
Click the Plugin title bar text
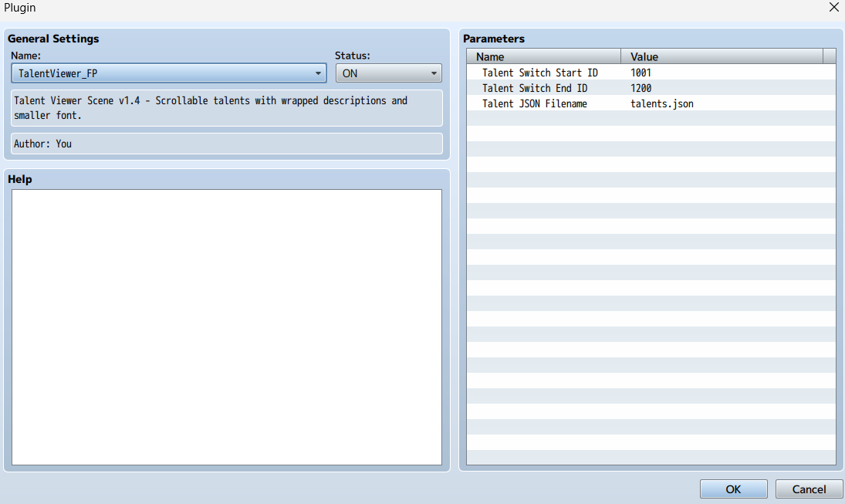pos(20,8)
